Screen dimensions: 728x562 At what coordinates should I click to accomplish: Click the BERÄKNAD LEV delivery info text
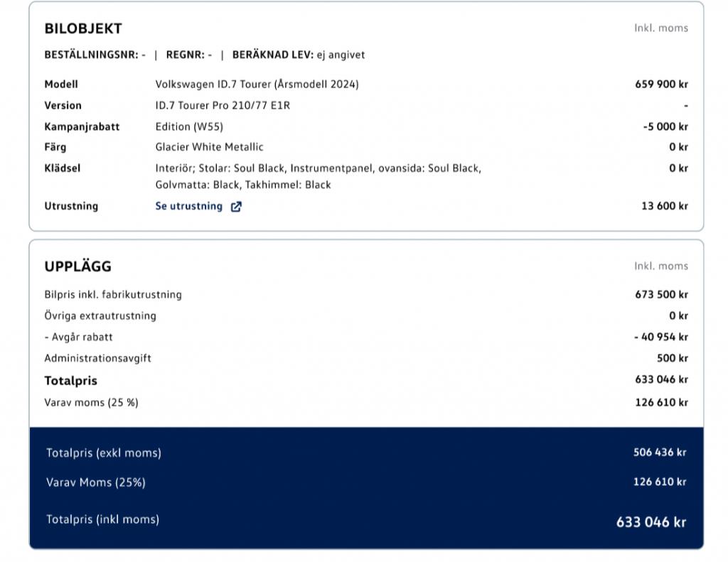coord(299,54)
